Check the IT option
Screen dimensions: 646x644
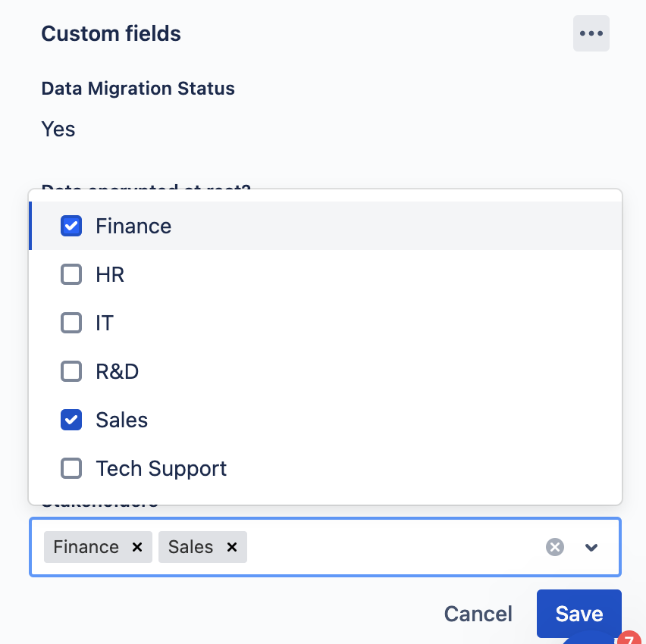click(71, 323)
